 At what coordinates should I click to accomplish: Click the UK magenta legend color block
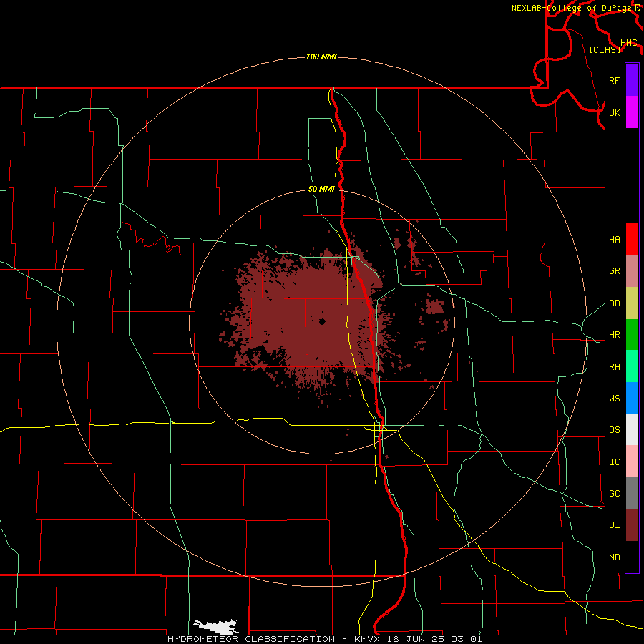(632, 112)
